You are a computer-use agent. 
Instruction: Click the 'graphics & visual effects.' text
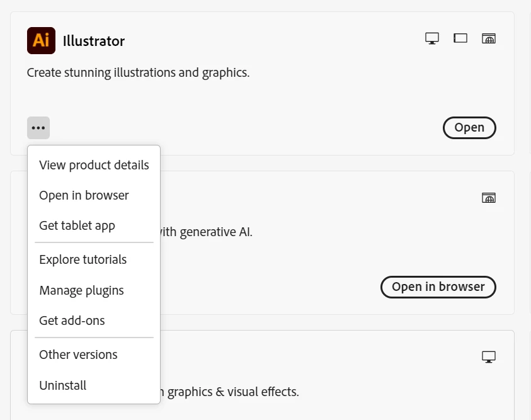pyautogui.click(x=233, y=392)
